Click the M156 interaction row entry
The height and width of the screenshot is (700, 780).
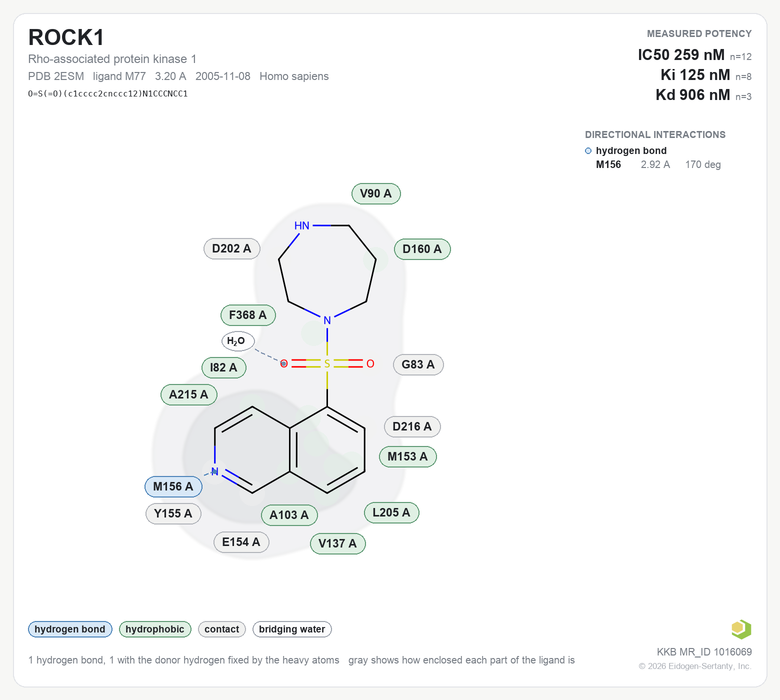click(658, 164)
